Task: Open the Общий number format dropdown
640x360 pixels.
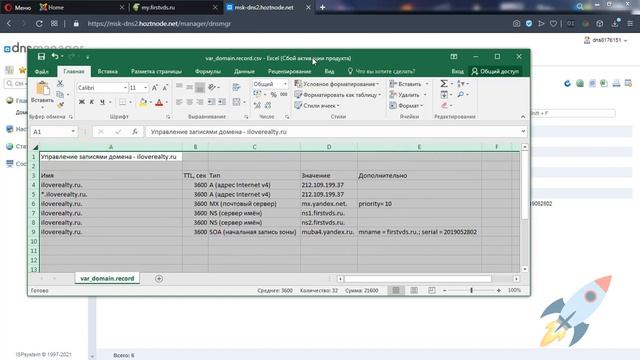Action: coord(285,84)
